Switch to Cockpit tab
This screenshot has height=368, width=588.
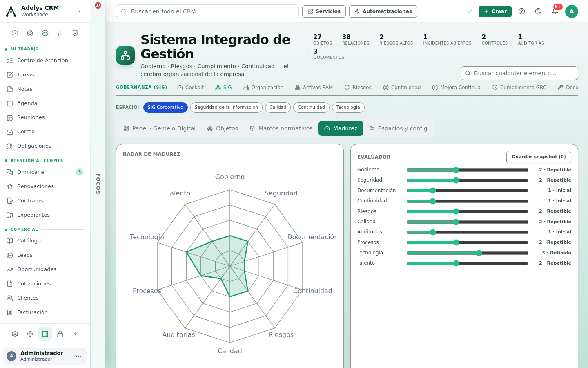190,88
